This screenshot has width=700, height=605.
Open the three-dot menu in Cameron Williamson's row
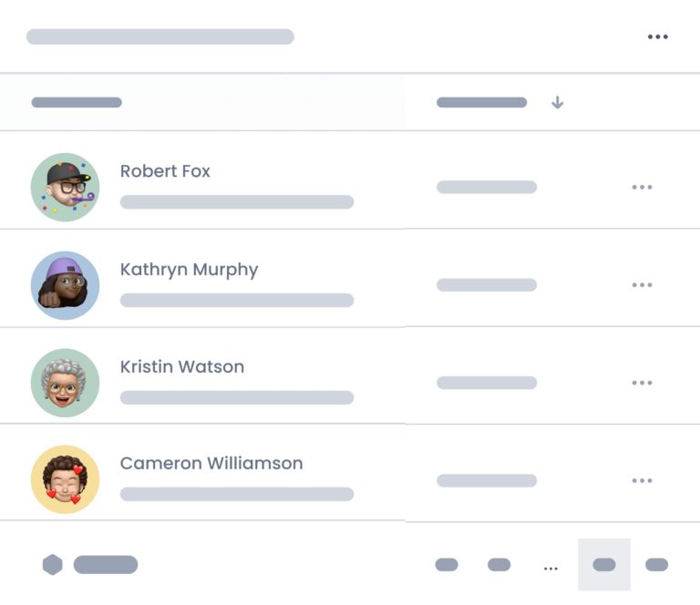point(642,481)
